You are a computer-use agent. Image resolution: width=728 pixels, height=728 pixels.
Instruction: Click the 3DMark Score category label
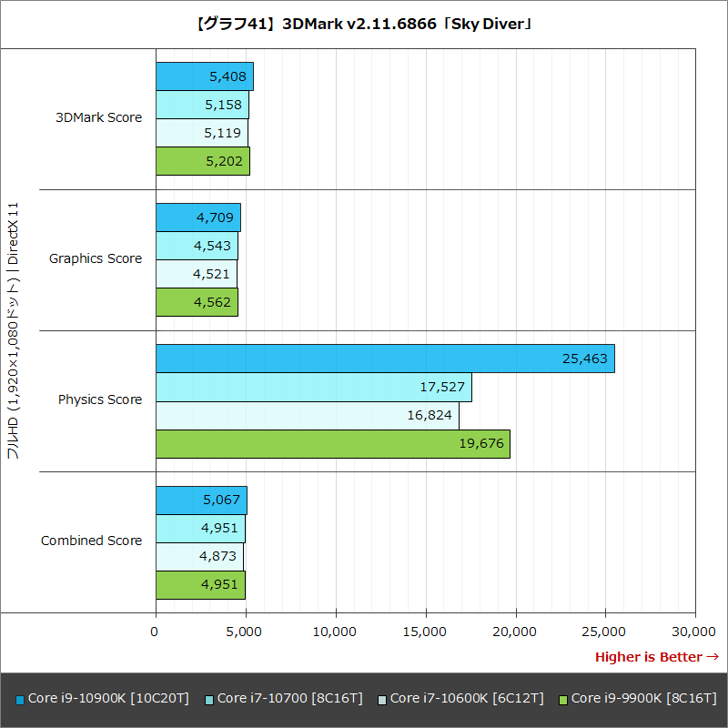99,117
